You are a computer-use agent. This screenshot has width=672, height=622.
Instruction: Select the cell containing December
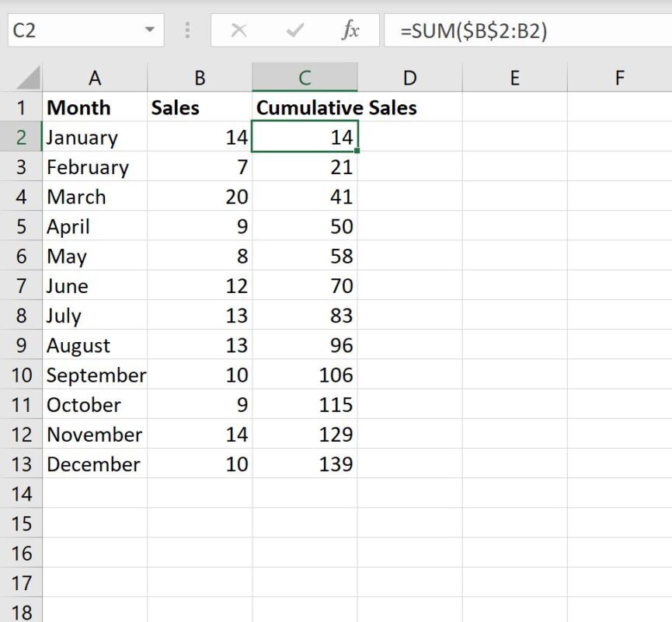tap(95, 464)
